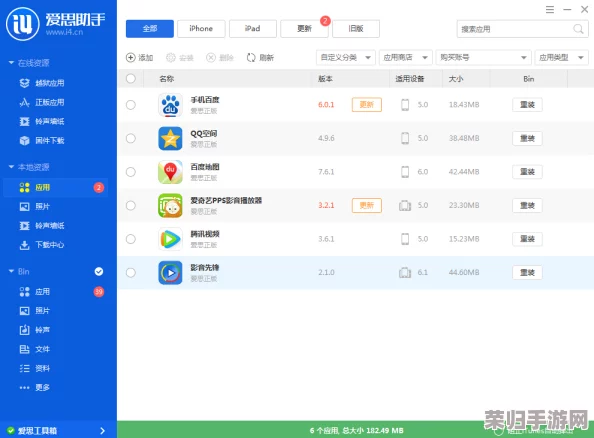The width and height of the screenshot is (594, 438).
Task: Click the 腾讯视频 app icon
Action: coord(170,239)
